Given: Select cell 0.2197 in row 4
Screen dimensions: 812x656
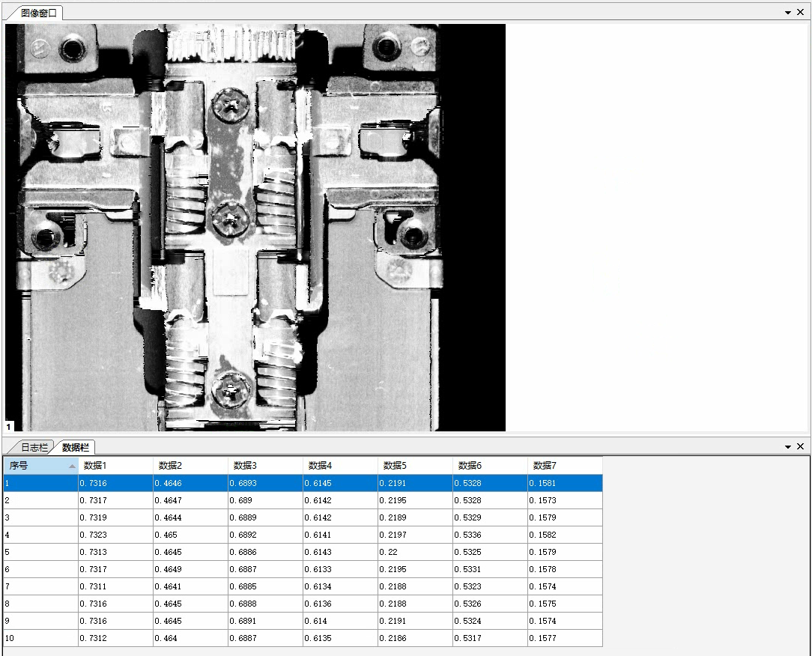Looking at the screenshot, I should pyautogui.click(x=415, y=535).
